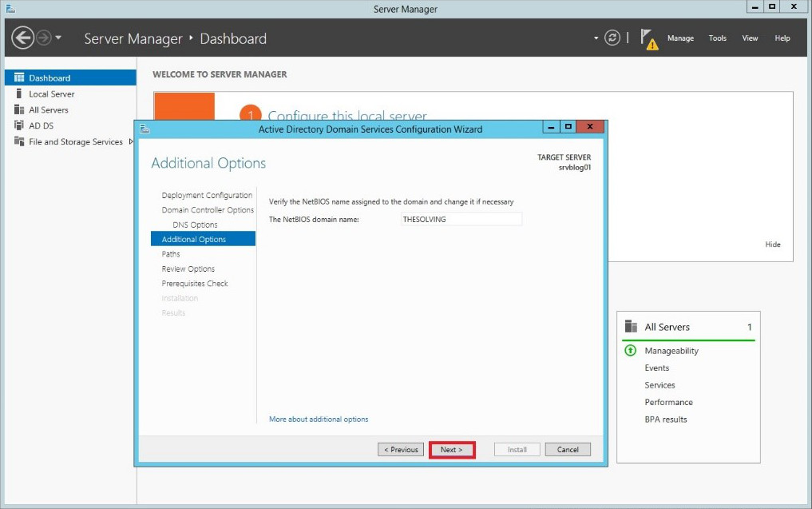The image size is (812, 509).
Task: Open the navigation history dropdown arrow
Action: [x=58, y=38]
